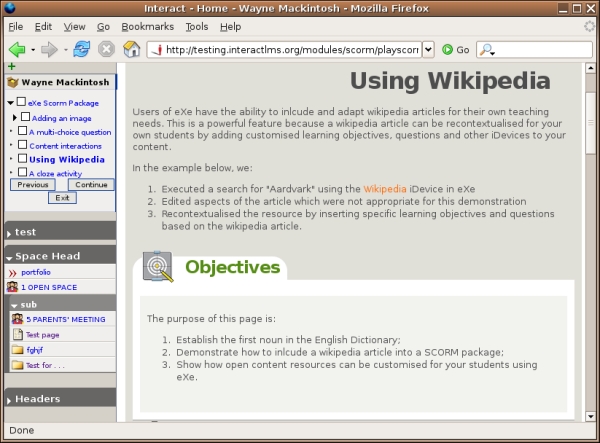This screenshot has height=443, width=600.
Task: Toggle the eXe Scorm Package checkbox
Action: click(21, 102)
